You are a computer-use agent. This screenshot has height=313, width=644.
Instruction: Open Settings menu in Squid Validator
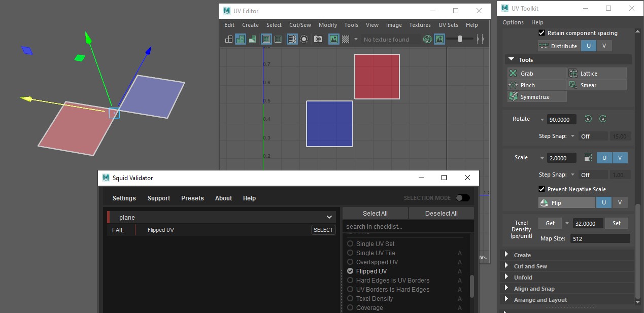pyautogui.click(x=124, y=198)
